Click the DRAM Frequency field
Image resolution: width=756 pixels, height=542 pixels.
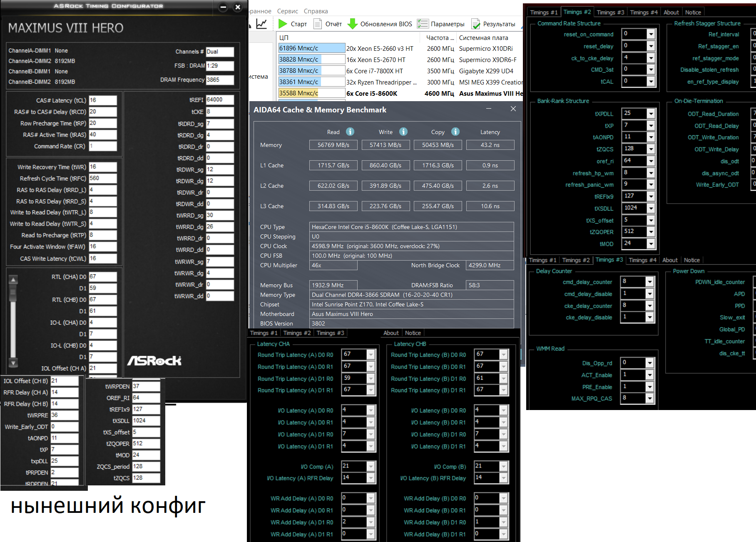220,80
